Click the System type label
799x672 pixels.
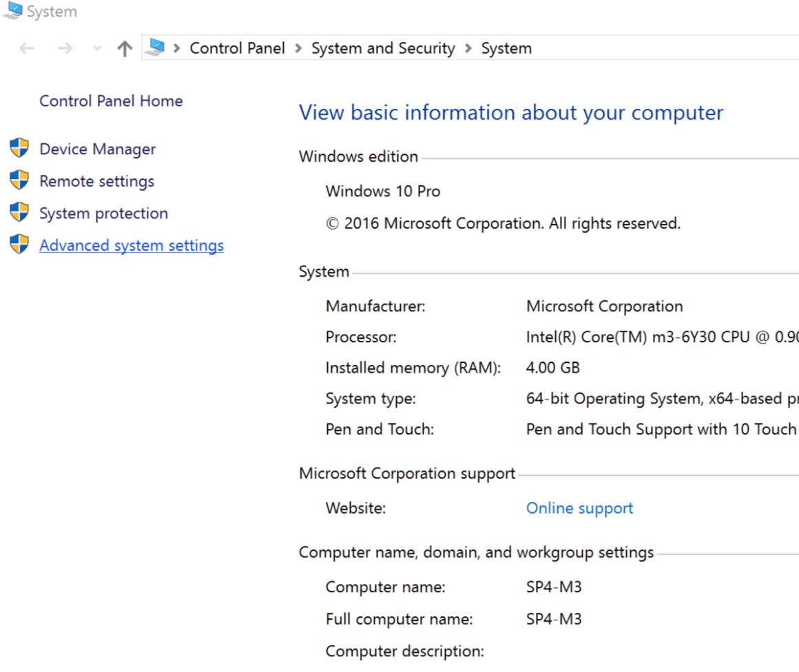pyautogui.click(x=371, y=399)
